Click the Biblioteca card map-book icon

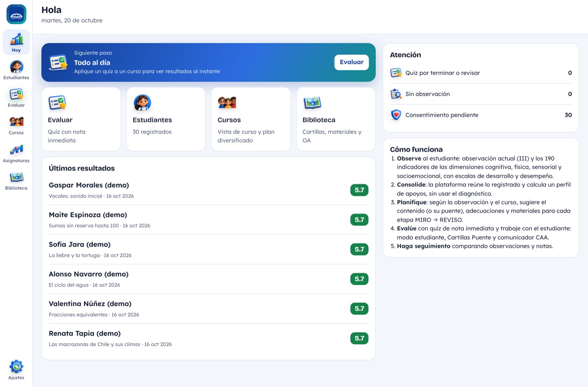coord(312,103)
